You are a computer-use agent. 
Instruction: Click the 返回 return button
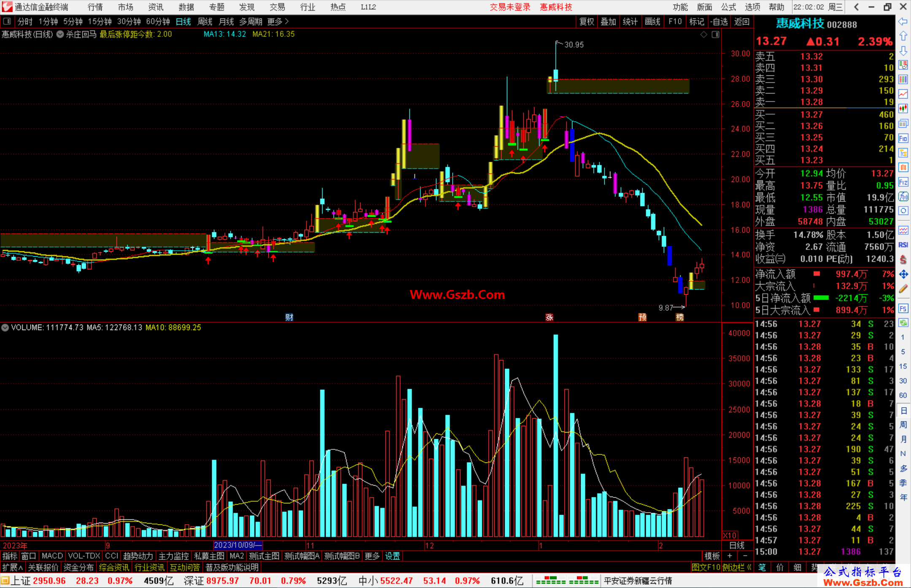pyautogui.click(x=741, y=21)
